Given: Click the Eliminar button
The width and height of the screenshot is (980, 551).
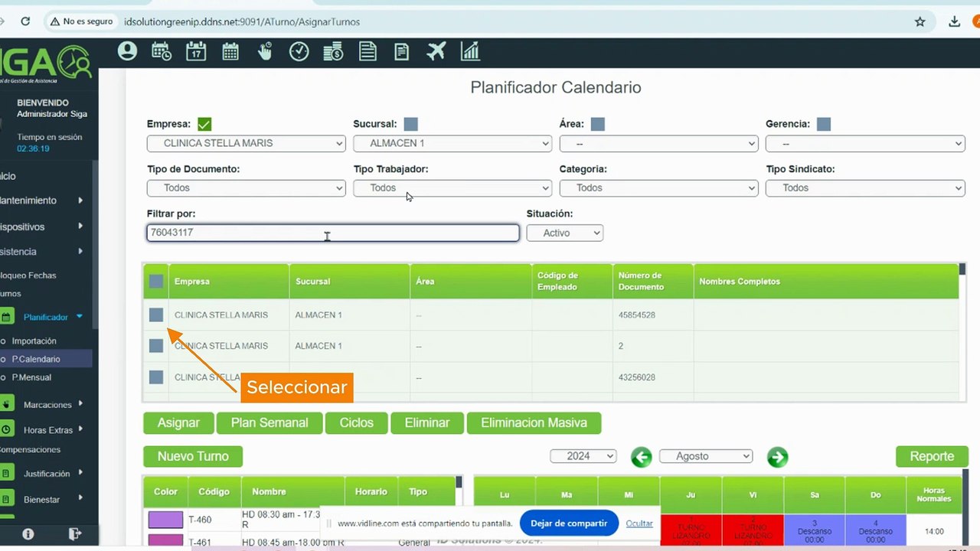Looking at the screenshot, I should [427, 423].
